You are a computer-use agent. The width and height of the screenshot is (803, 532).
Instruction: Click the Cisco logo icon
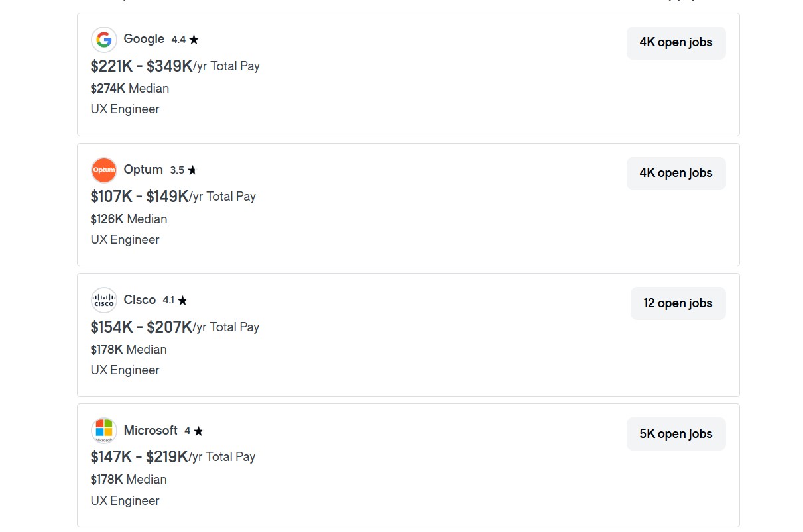click(x=104, y=300)
